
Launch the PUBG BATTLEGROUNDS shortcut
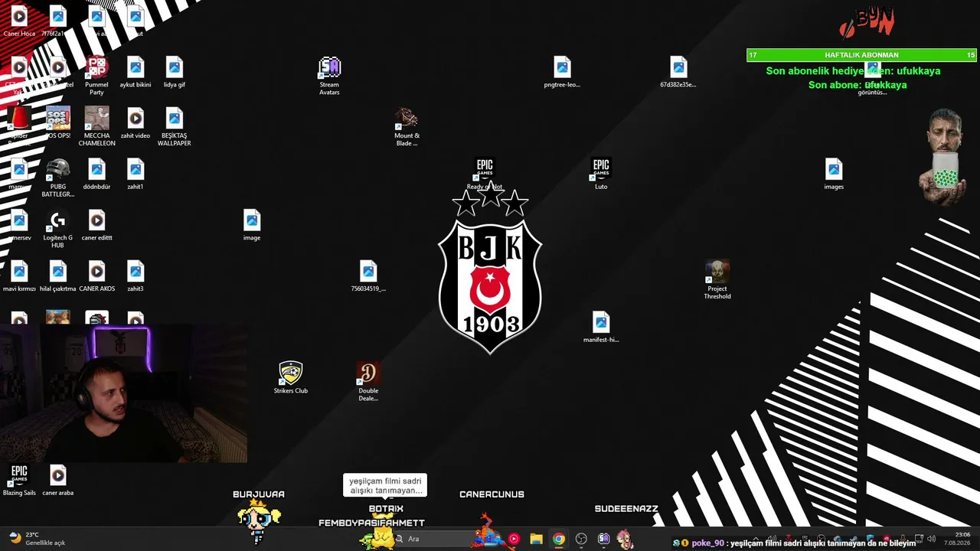coord(58,178)
